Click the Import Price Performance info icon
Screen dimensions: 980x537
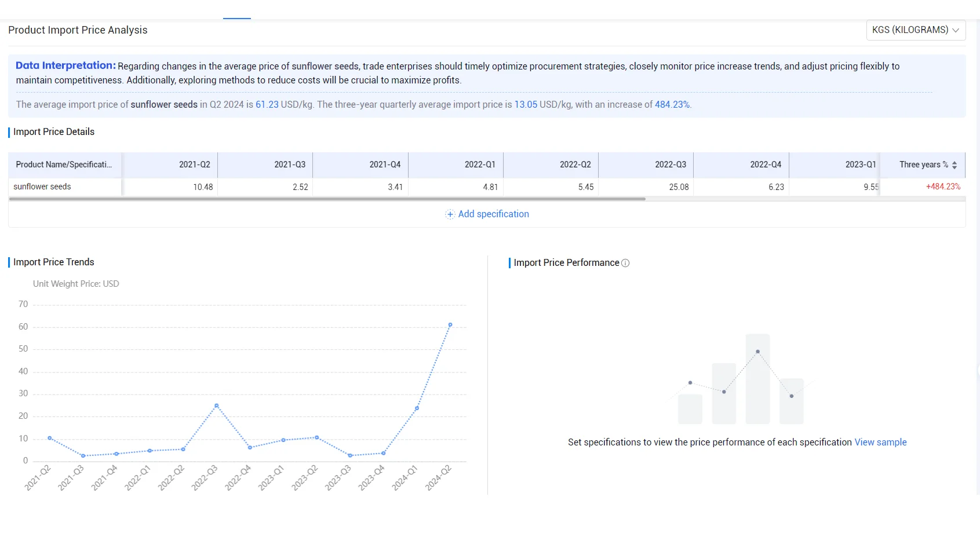point(625,263)
